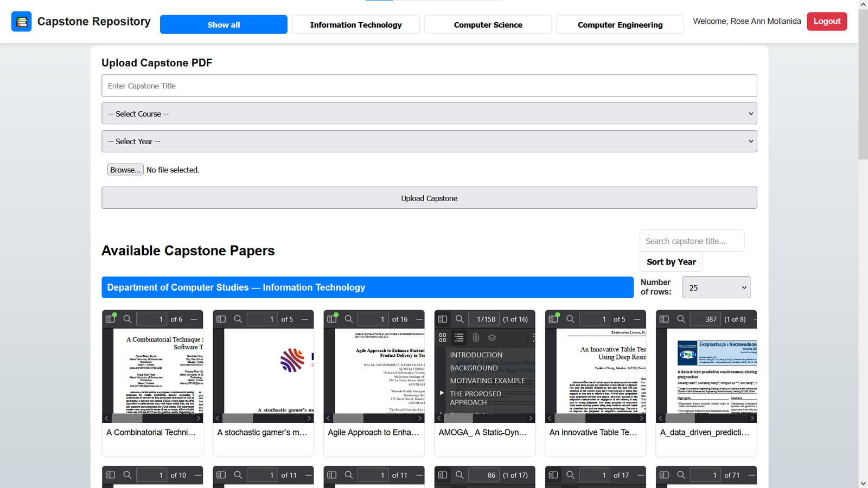
Task: Open the Number of rows dropdown
Action: tap(716, 288)
